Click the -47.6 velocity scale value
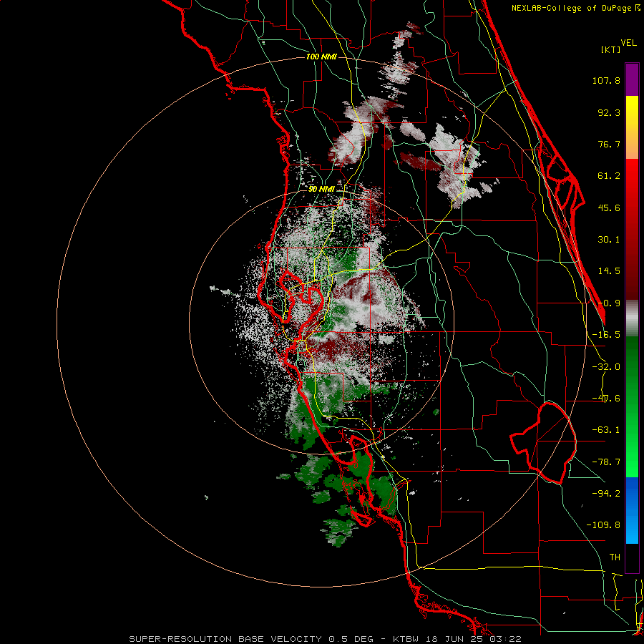 click(x=606, y=399)
